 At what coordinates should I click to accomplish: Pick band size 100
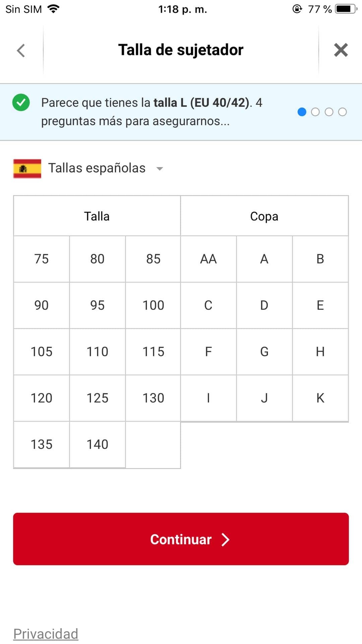(x=153, y=305)
